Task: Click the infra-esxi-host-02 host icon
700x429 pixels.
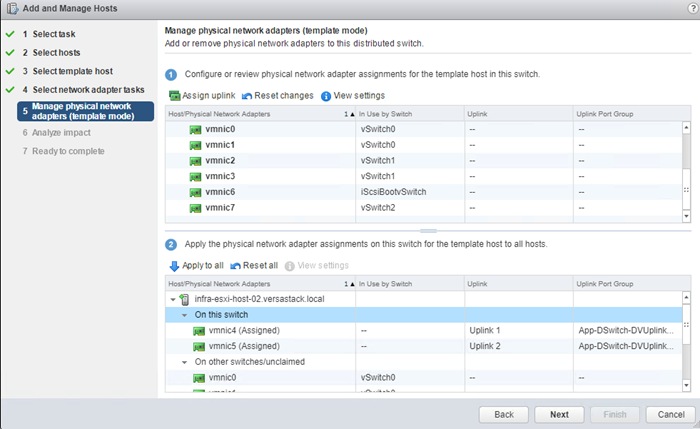Action: [184, 299]
